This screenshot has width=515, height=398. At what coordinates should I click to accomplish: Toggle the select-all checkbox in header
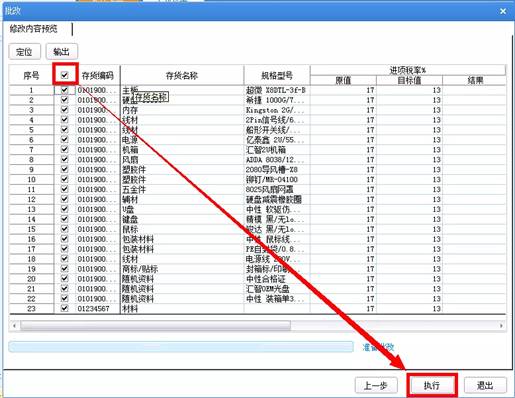(x=65, y=75)
